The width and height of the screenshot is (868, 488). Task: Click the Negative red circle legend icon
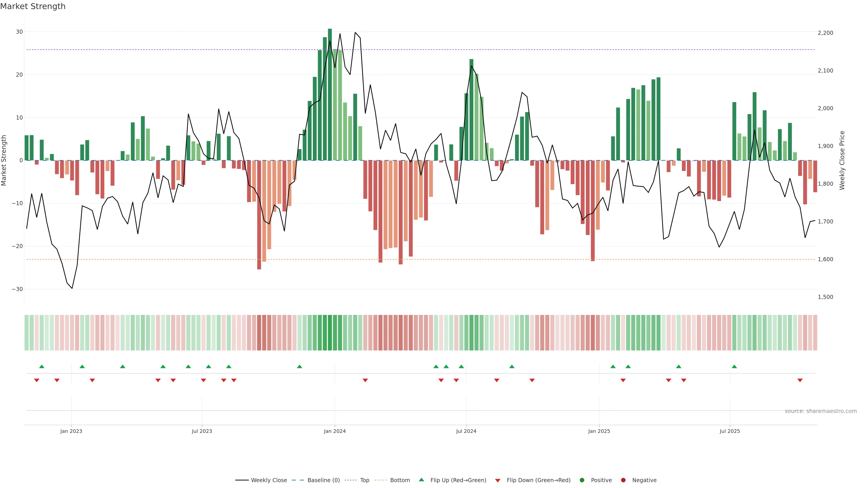tap(623, 480)
